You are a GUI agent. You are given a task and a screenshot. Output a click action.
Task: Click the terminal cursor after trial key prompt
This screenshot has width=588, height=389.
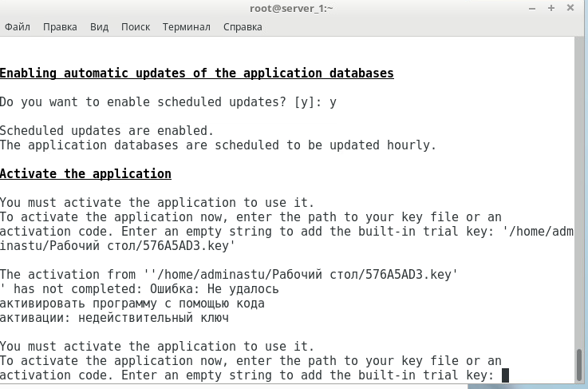(x=505, y=375)
